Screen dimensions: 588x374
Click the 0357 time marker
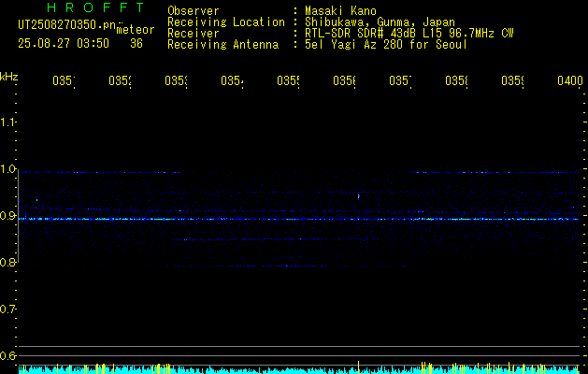(400, 80)
